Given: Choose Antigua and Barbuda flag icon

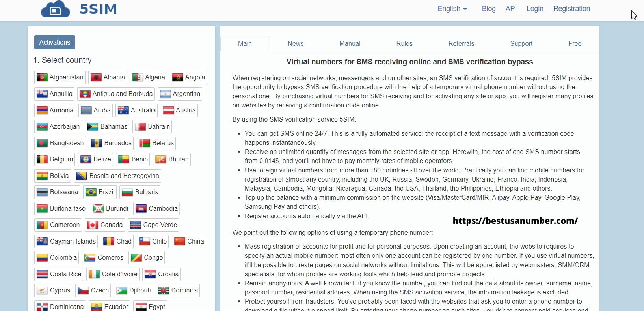Looking at the screenshot, I should click(85, 94).
